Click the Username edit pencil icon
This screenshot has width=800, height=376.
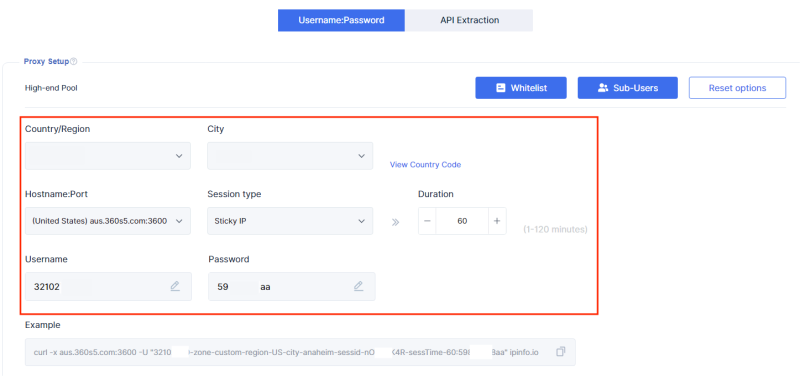click(x=175, y=286)
